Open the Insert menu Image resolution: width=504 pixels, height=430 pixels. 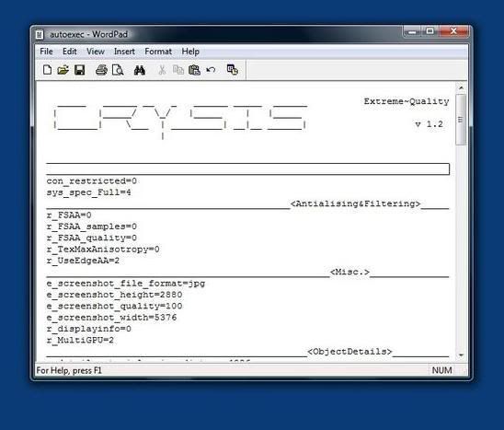pyautogui.click(x=124, y=52)
